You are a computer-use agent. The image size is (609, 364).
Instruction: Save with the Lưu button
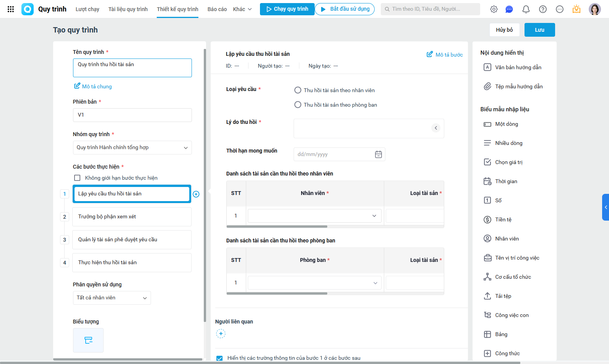(x=540, y=30)
